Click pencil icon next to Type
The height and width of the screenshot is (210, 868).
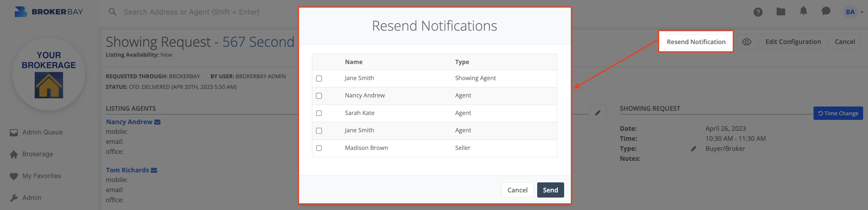click(x=693, y=149)
